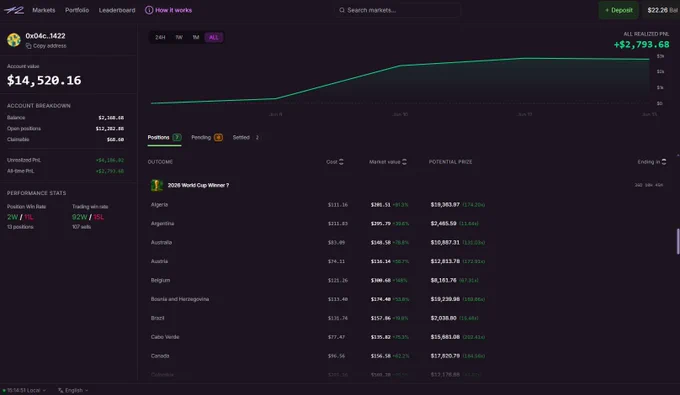Image resolution: width=680 pixels, height=395 pixels.
Task: Click the Australia outcome row
Action: click(408, 242)
